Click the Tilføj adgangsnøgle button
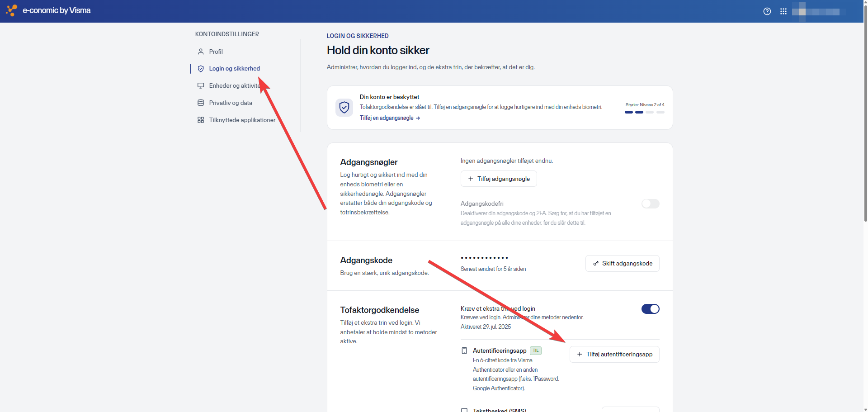 tap(499, 179)
